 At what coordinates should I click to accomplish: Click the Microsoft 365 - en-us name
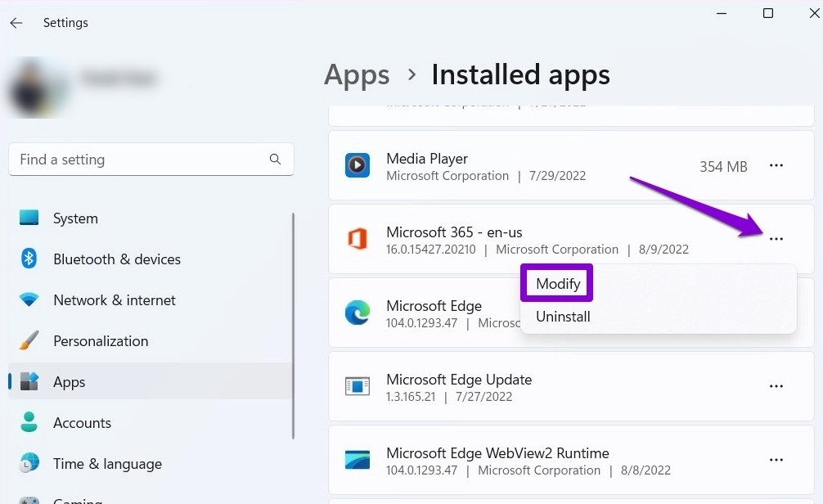[x=454, y=232]
